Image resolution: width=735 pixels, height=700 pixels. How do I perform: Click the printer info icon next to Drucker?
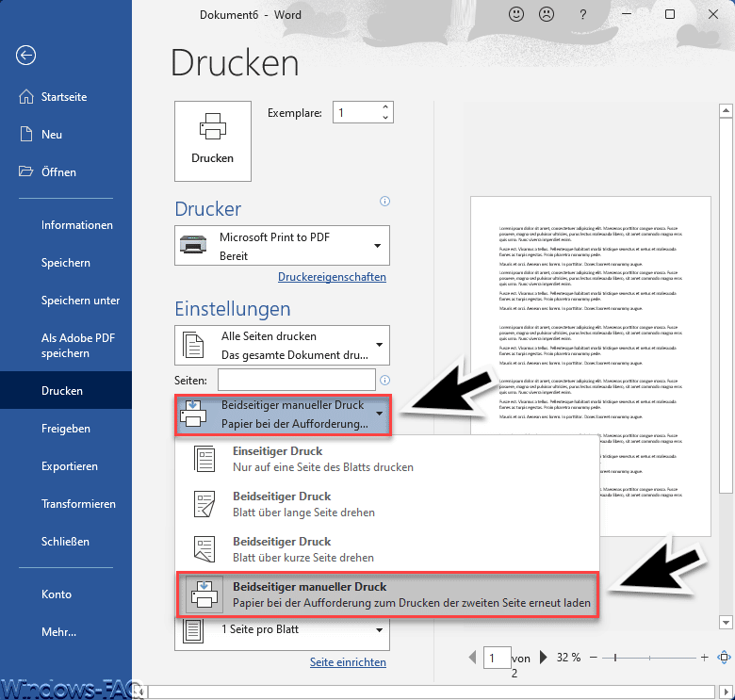click(x=384, y=202)
